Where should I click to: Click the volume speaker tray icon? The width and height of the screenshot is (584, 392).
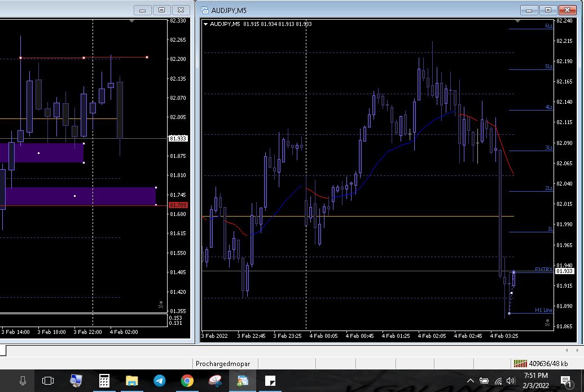511,381
